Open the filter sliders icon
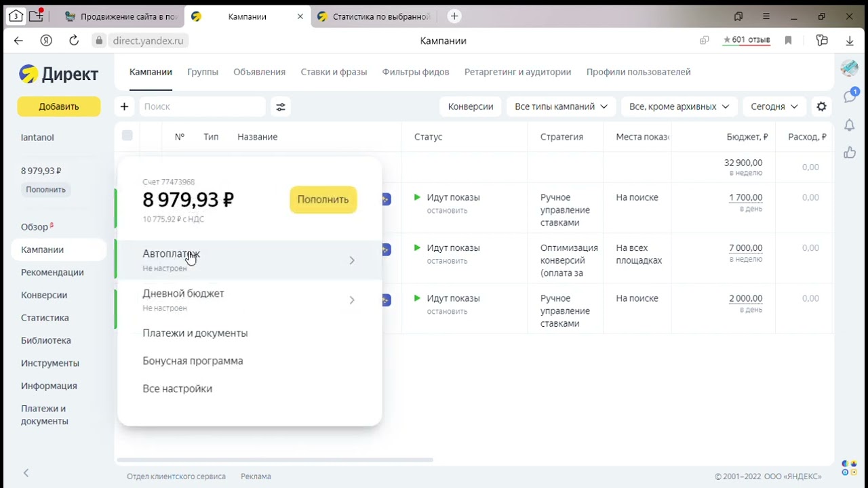868x488 pixels. click(x=281, y=106)
